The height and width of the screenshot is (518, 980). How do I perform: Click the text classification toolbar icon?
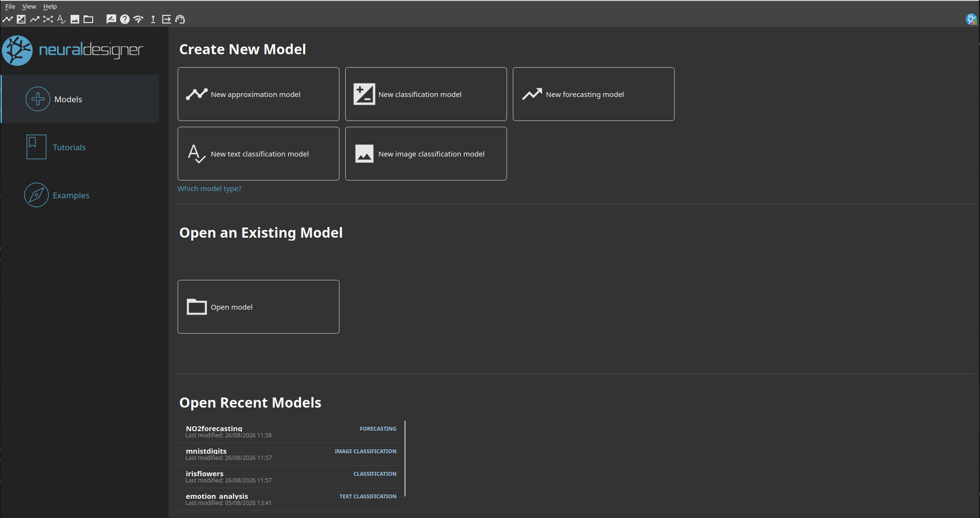pyautogui.click(x=61, y=19)
